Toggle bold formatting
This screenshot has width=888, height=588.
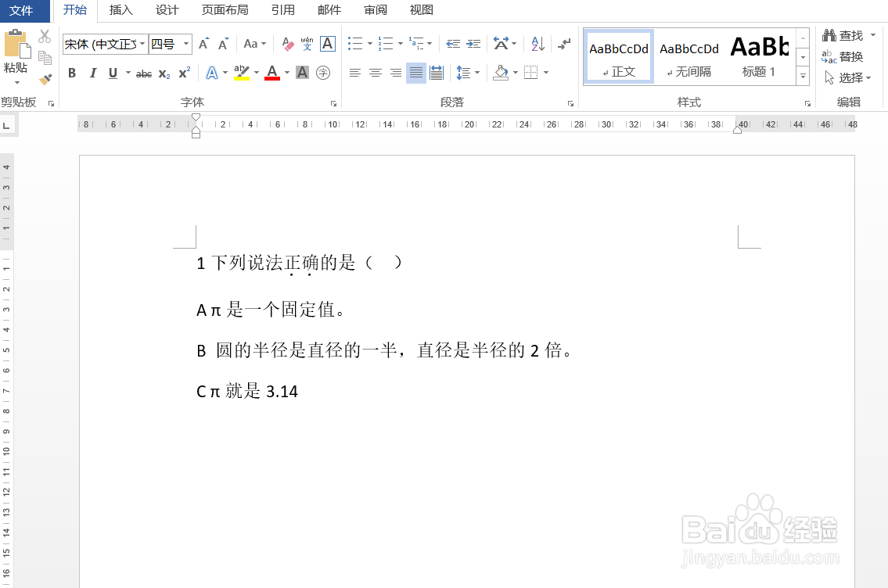click(x=72, y=73)
